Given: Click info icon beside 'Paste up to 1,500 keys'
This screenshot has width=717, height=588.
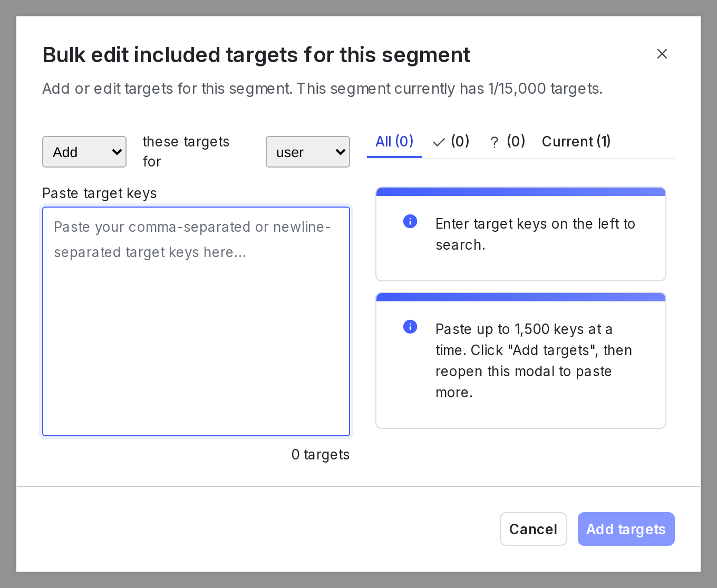Looking at the screenshot, I should tap(410, 327).
